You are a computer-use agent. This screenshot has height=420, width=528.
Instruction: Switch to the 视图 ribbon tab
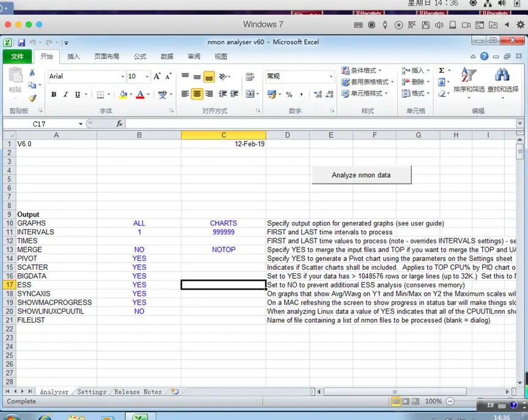click(221, 57)
